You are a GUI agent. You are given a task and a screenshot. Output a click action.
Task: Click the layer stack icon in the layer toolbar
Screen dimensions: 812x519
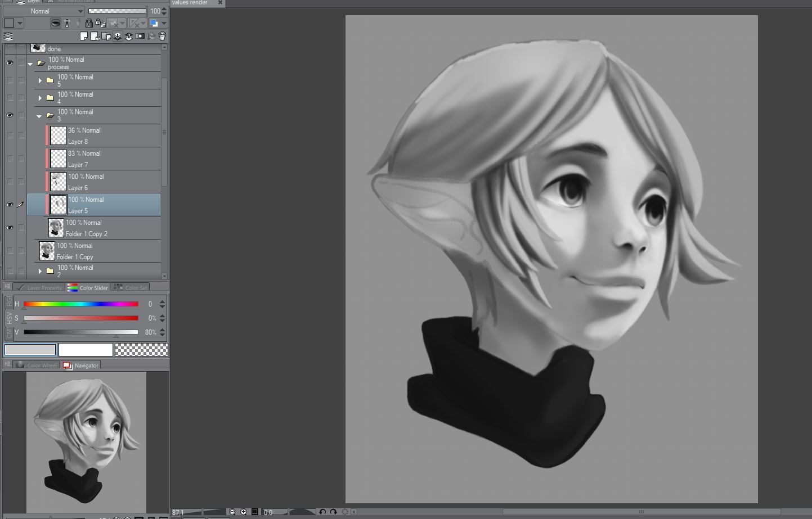(x=8, y=36)
